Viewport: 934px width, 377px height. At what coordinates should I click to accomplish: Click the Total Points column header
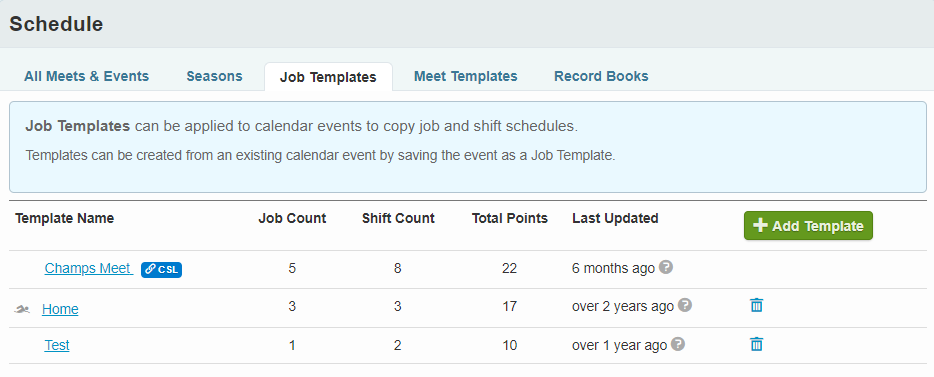509,219
